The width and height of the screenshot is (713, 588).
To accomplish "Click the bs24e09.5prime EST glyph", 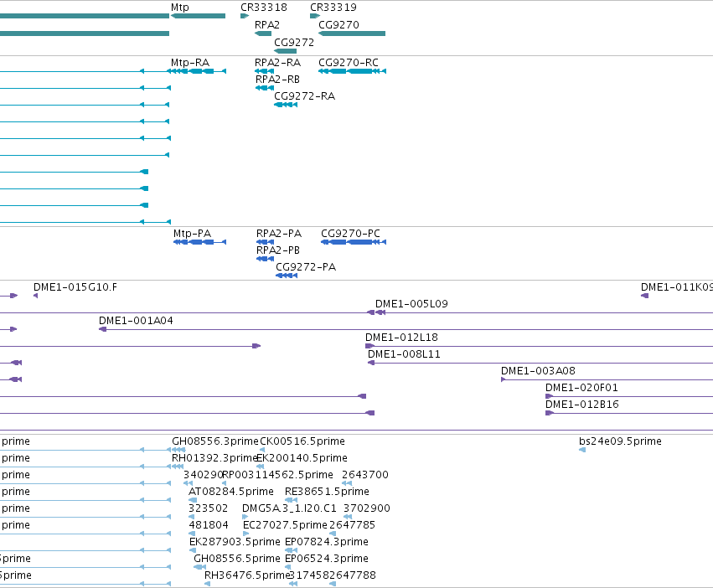I will tap(582, 450).
